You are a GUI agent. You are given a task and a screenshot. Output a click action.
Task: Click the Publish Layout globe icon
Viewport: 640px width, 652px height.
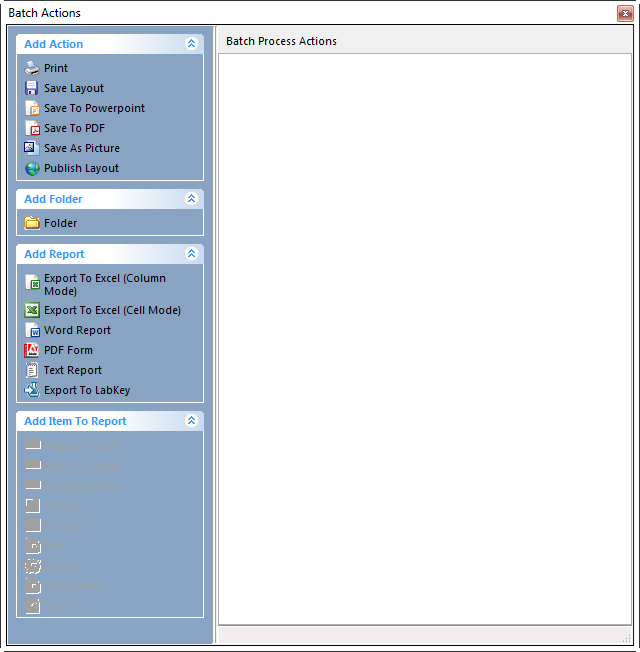(x=32, y=168)
